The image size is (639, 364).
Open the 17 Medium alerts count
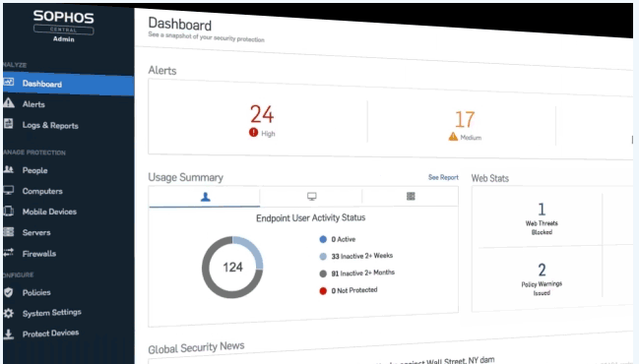[x=465, y=125]
